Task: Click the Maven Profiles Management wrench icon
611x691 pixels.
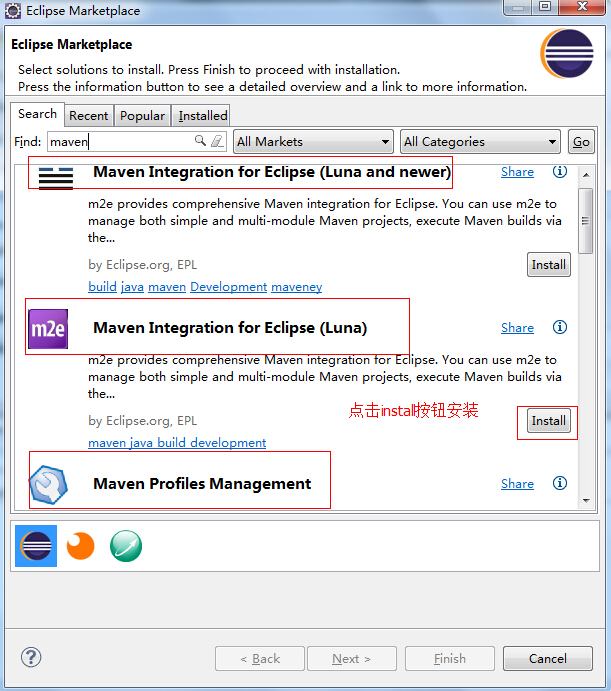Action: coord(48,484)
